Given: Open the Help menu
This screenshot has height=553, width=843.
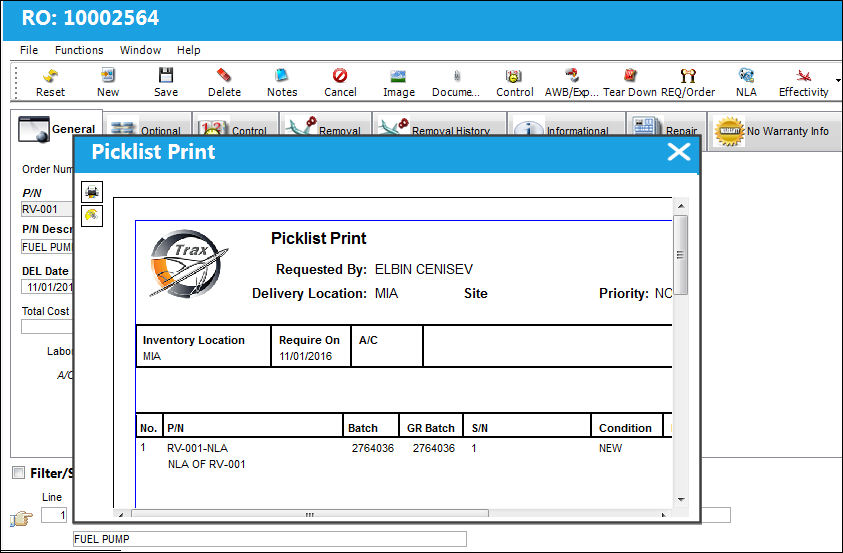Looking at the screenshot, I should click(189, 50).
